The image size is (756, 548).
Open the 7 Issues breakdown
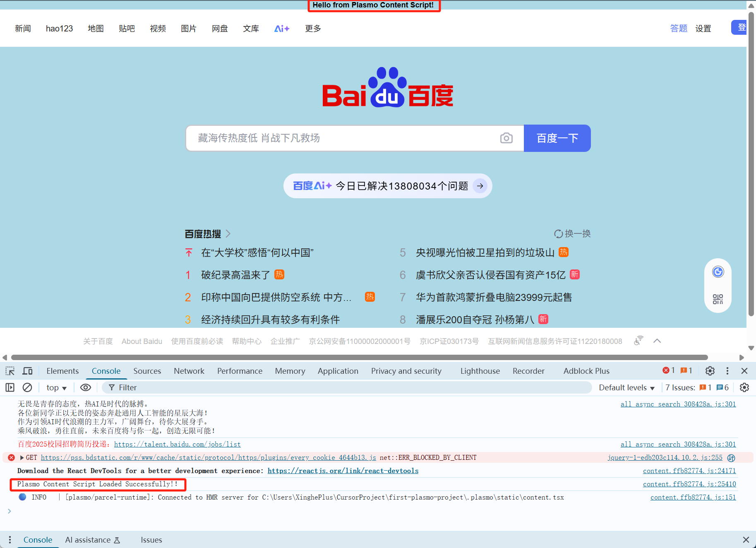click(697, 387)
